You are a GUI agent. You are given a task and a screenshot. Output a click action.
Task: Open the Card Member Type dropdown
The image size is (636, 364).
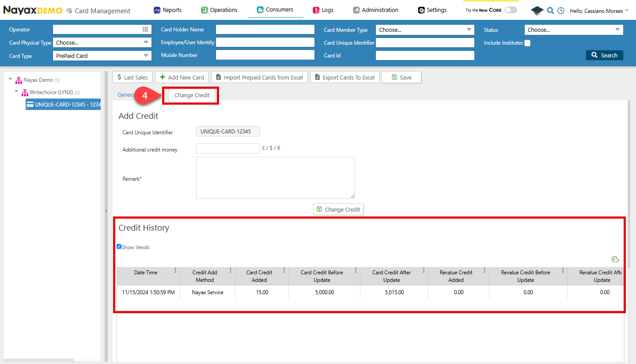pos(425,30)
